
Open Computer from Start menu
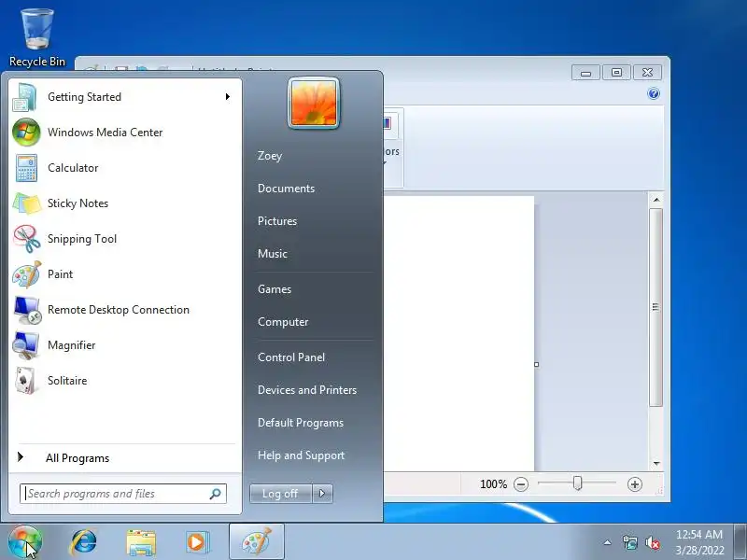(283, 322)
